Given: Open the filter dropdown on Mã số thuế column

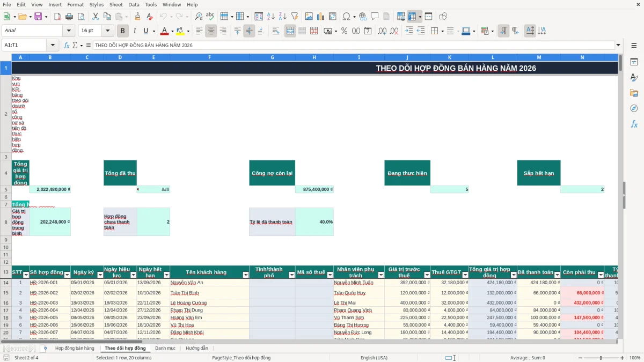Looking at the screenshot, I should tap(330, 275).
